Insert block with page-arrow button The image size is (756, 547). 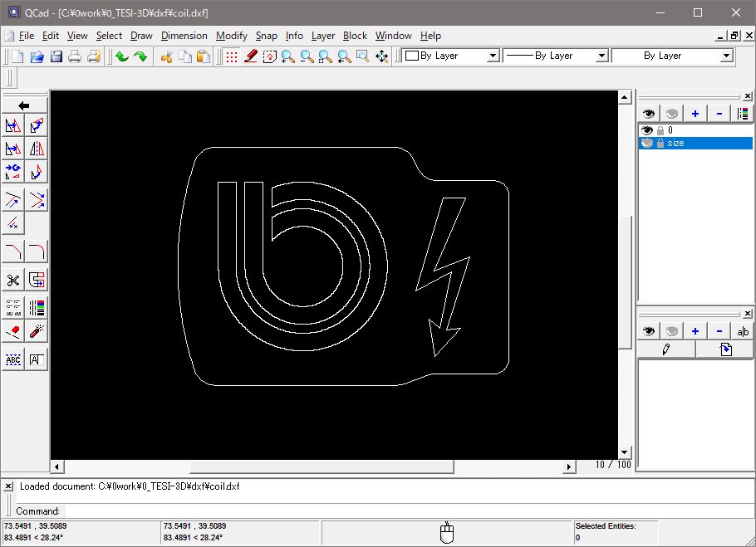point(725,349)
